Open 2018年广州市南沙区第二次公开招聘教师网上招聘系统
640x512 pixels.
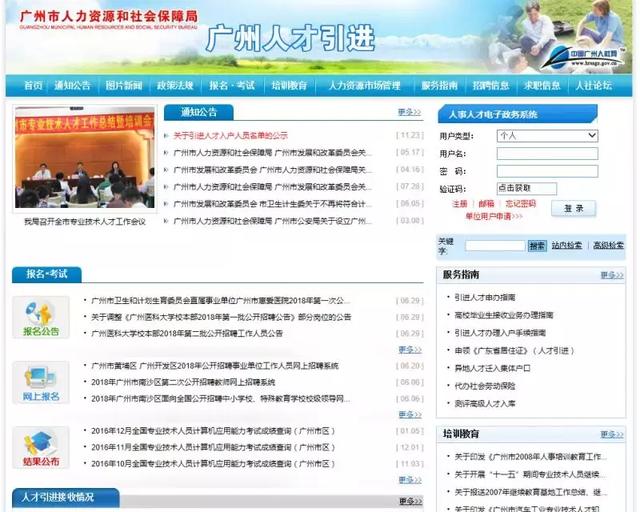183,383
